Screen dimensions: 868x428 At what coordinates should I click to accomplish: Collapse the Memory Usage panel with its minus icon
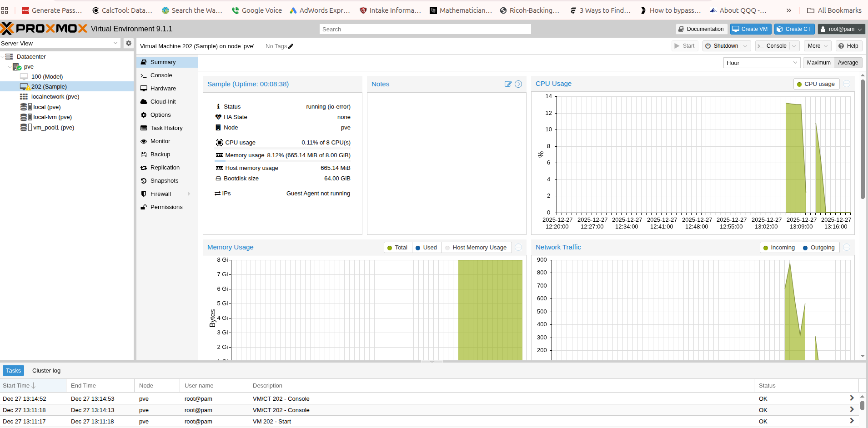(x=518, y=247)
